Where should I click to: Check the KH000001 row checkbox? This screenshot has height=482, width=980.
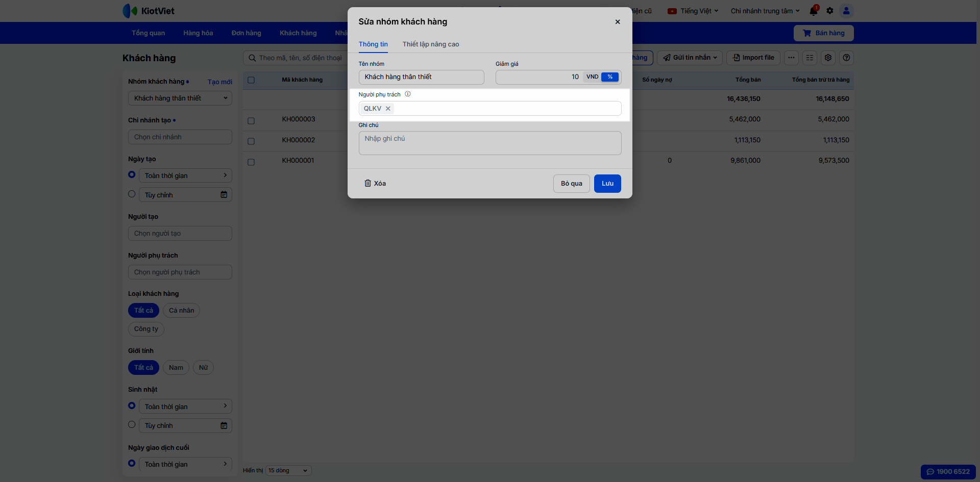click(x=251, y=162)
